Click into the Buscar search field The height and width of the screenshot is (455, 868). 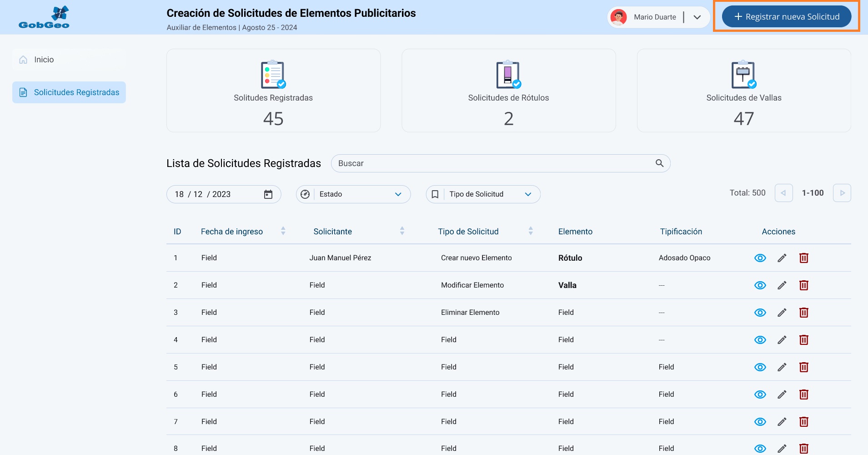point(491,163)
